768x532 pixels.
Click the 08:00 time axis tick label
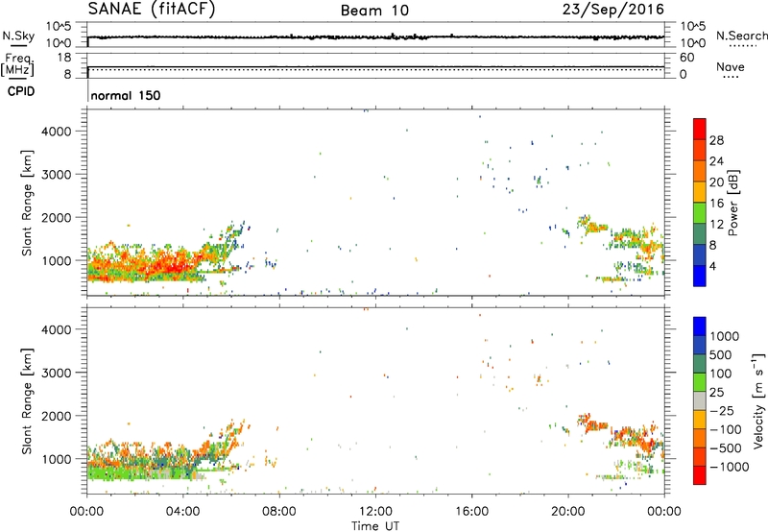(279, 512)
